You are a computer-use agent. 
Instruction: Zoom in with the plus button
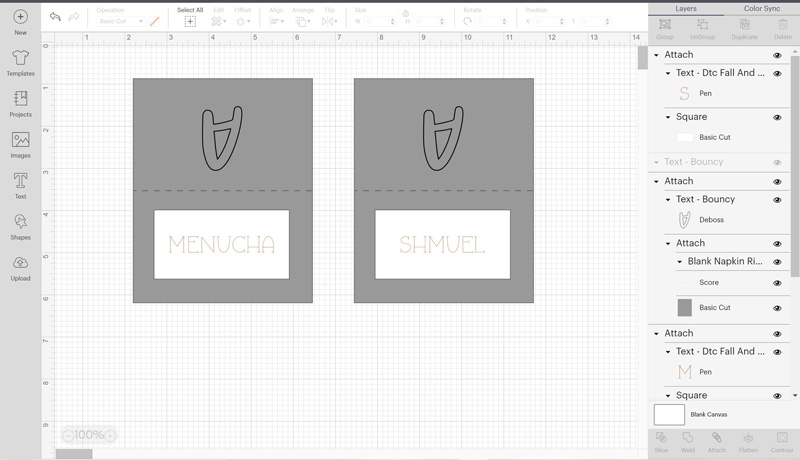[x=110, y=436]
